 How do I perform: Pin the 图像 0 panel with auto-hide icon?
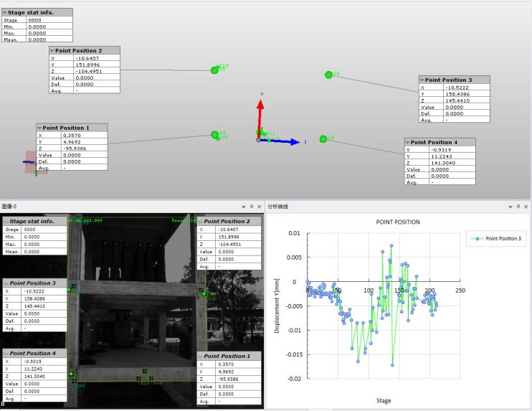[252, 207]
